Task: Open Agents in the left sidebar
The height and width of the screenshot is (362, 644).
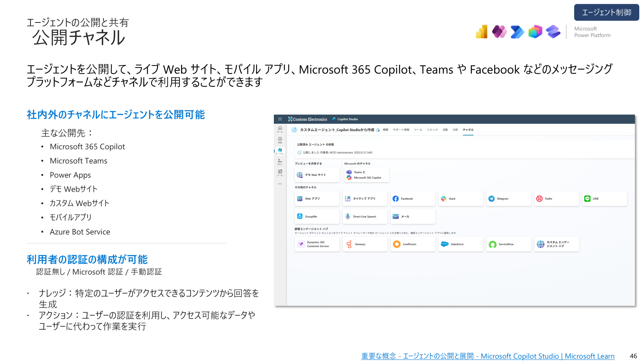Action: [x=280, y=151]
